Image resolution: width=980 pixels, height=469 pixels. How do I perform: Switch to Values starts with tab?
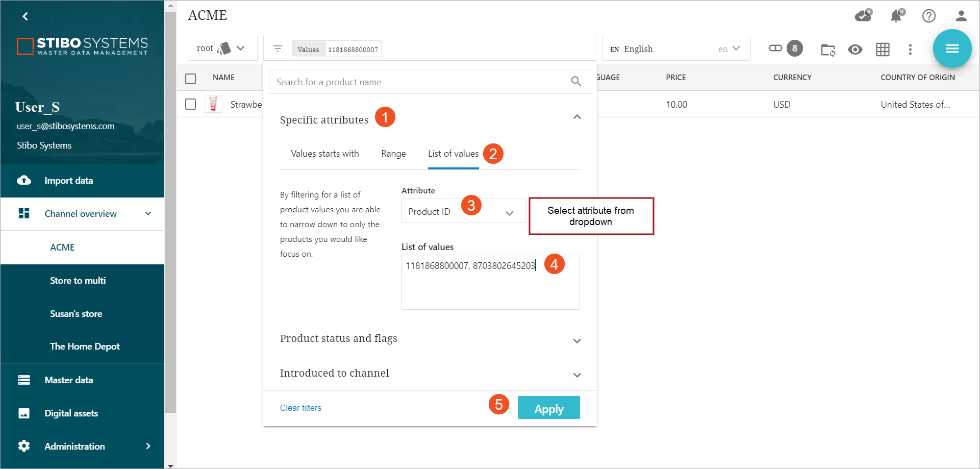pyautogui.click(x=324, y=154)
